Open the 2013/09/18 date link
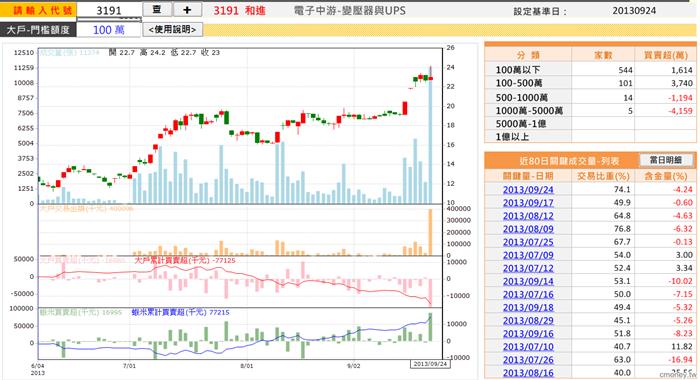 point(528,308)
